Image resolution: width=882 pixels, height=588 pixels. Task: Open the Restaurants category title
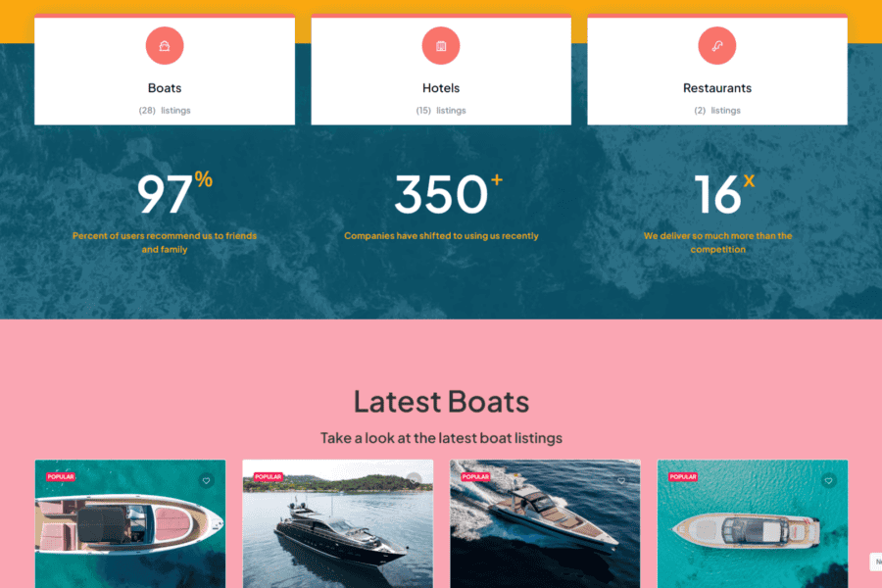(717, 88)
